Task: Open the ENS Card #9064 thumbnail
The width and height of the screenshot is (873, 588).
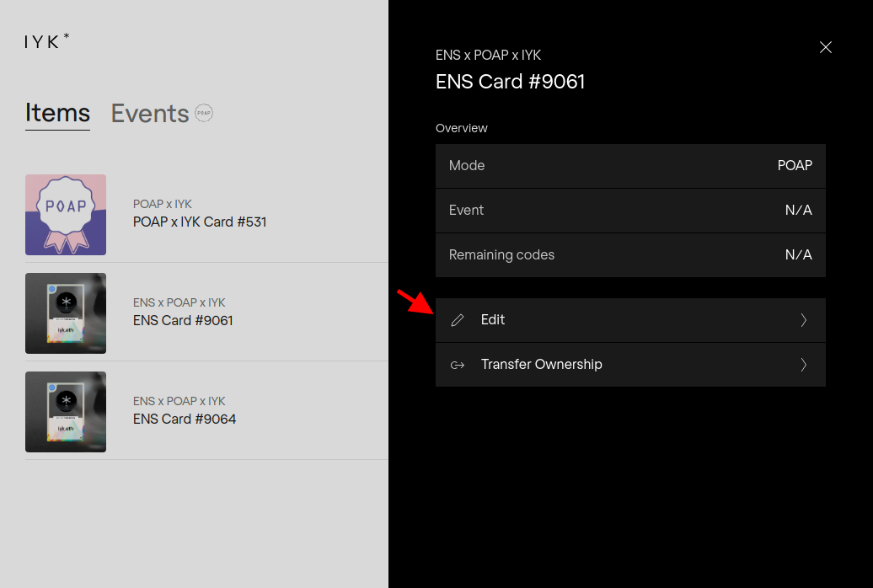Action: (x=66, y=412)
